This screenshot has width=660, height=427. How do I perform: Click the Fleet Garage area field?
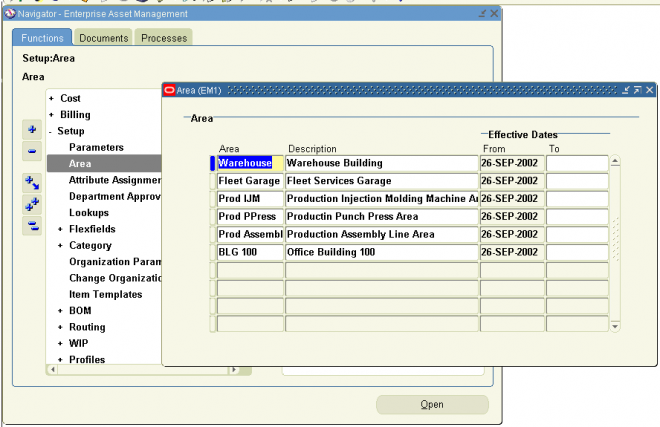pyautogui.click(x=250, y=181)
